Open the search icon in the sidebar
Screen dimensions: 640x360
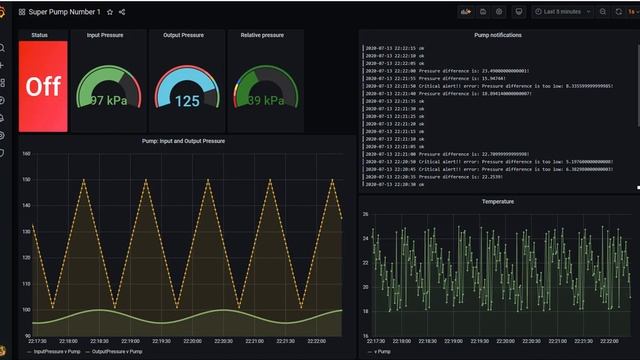[2, 48]
